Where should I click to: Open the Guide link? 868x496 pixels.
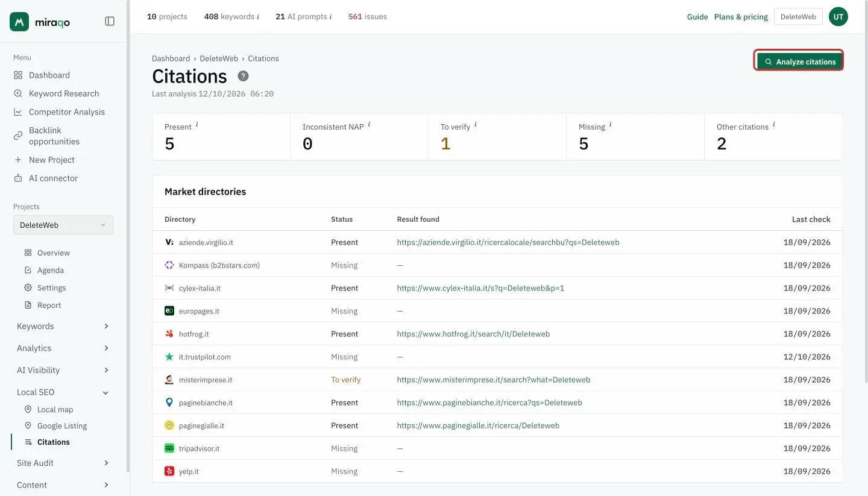(697, 17)
